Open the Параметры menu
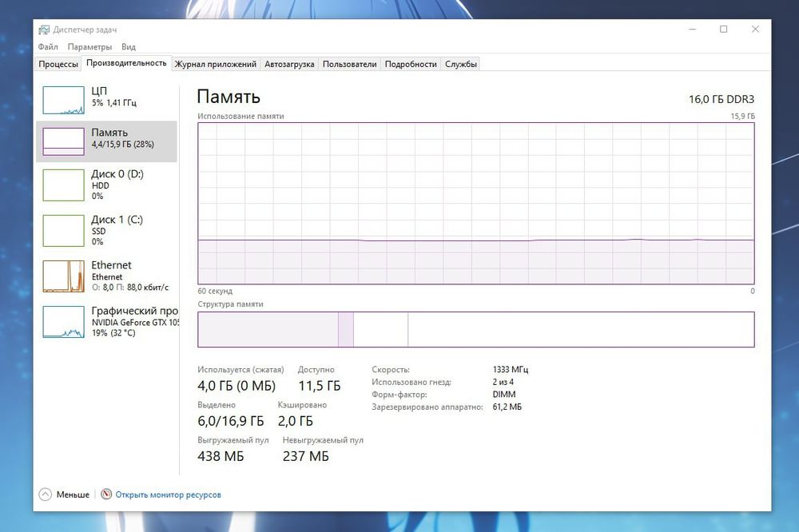 89,47
